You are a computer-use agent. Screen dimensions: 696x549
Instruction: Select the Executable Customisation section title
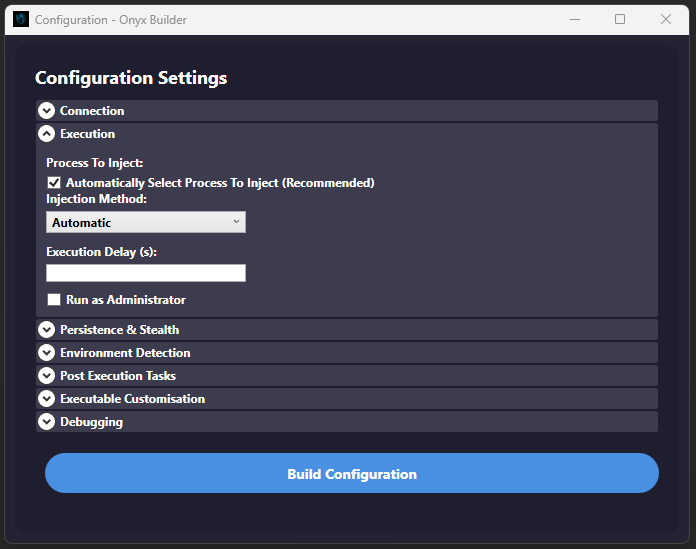tap(132, 399)
